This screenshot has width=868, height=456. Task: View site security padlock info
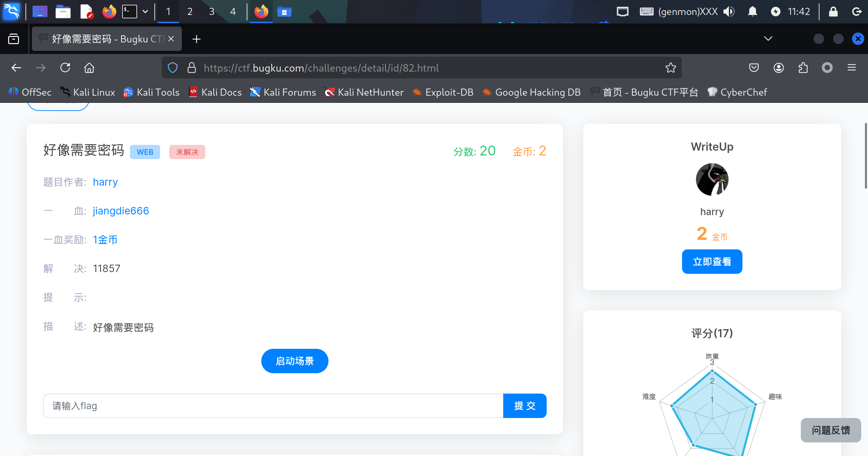192,68
